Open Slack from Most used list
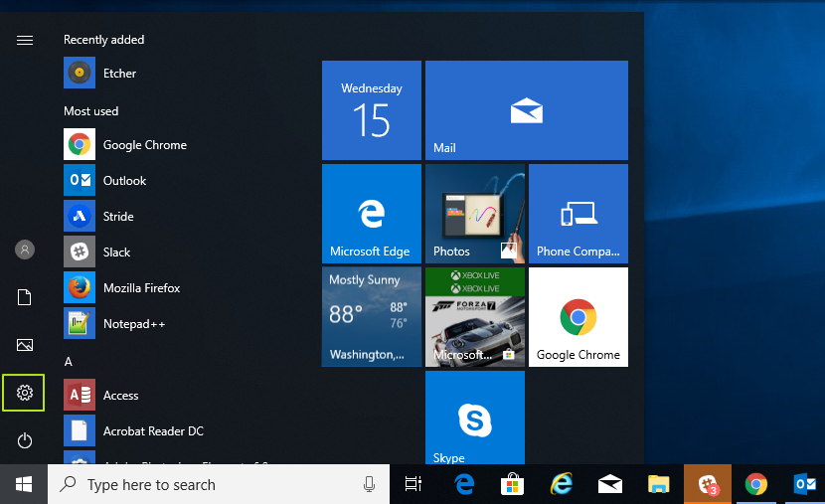This screenshot has height=504, width=825. click(116, 252)
